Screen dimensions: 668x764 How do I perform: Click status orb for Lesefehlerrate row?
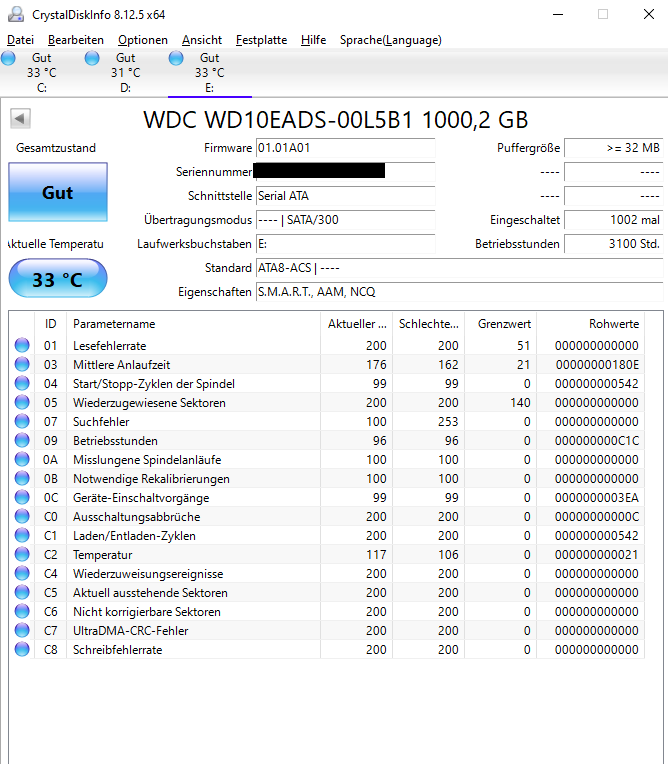[x=22, y=345]
